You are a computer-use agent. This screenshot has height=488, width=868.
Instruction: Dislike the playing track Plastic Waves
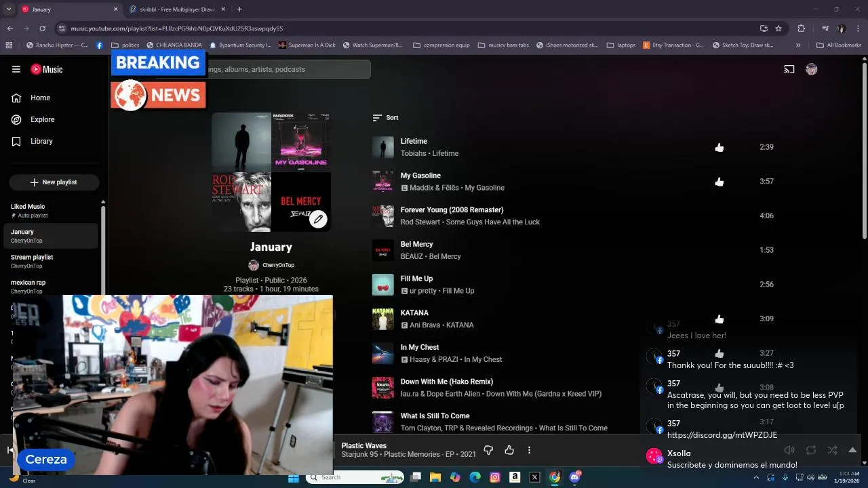tap(488, 450)
